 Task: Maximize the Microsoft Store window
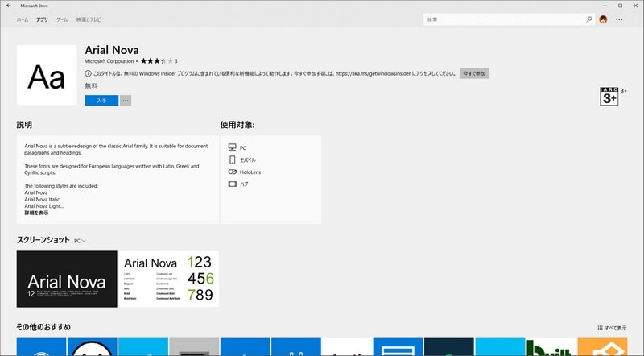pos(620,6)
